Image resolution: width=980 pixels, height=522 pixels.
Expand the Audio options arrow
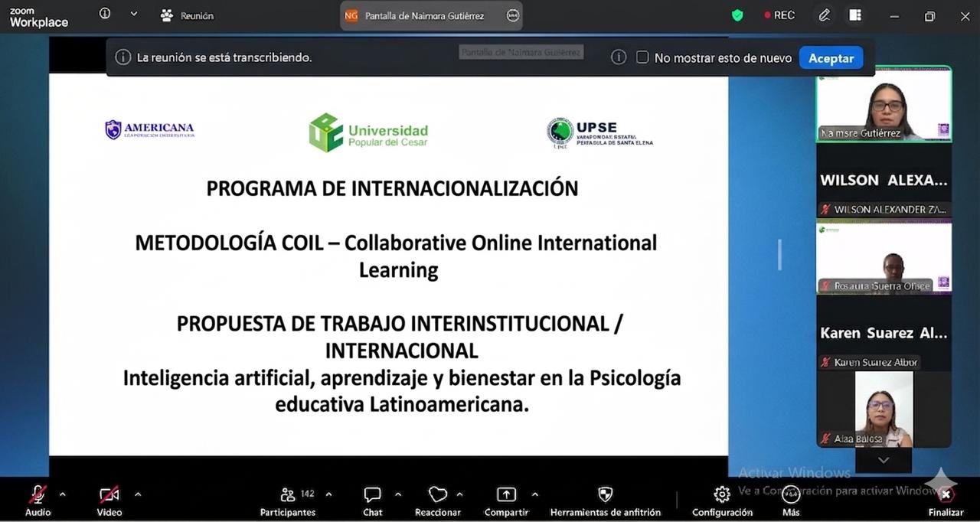(63, 494)
